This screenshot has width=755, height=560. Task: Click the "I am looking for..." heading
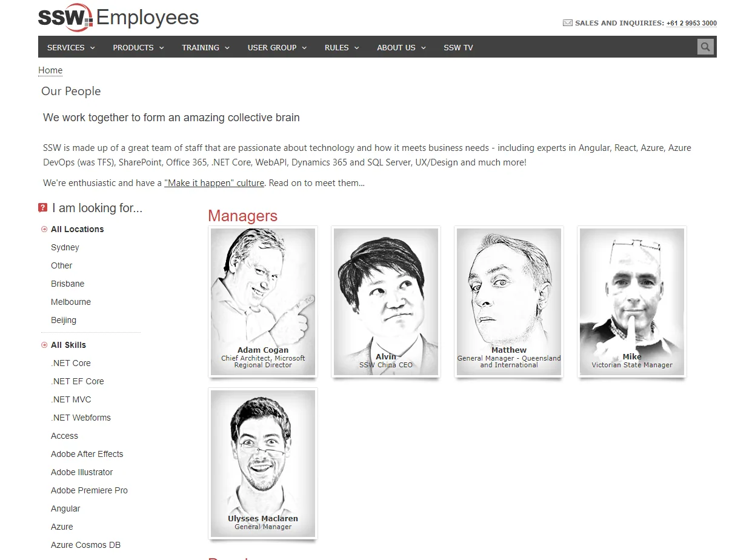(x=97, y=208)
